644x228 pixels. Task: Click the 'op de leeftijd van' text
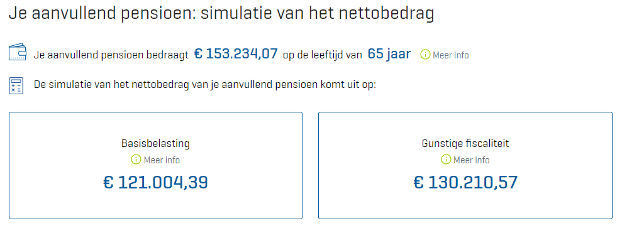click(x=323, y=55)
